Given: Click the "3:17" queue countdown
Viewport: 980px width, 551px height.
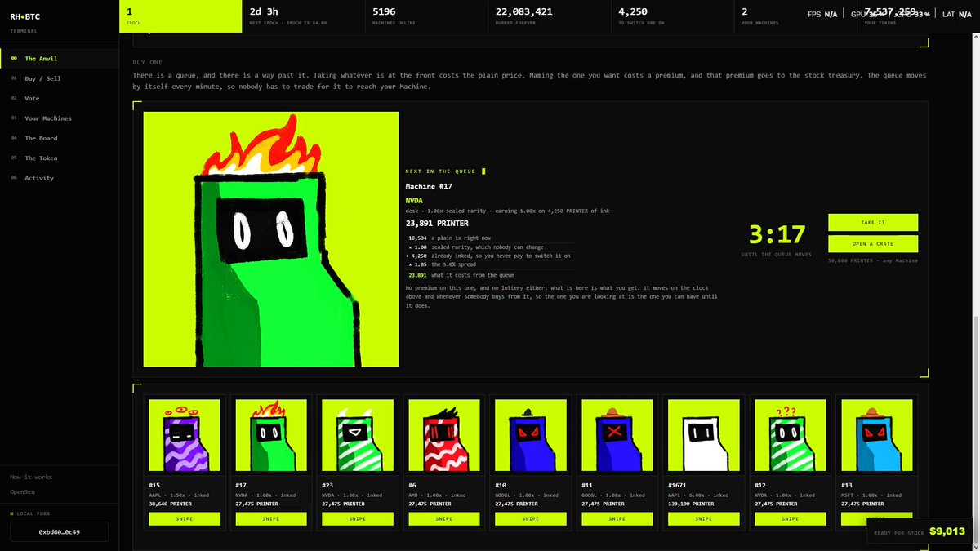Looking at the screenshot, I should pyautogui.click(x=777, y=235).
